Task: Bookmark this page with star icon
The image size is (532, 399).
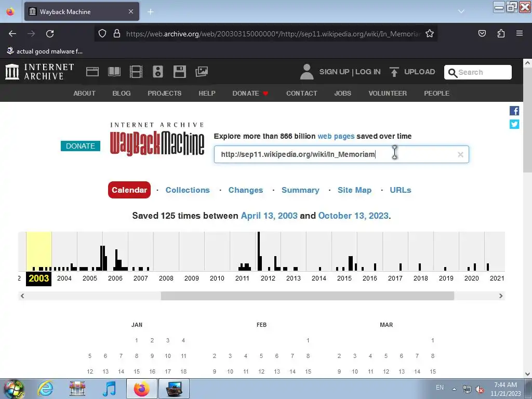Action: (x=430, y=34)
